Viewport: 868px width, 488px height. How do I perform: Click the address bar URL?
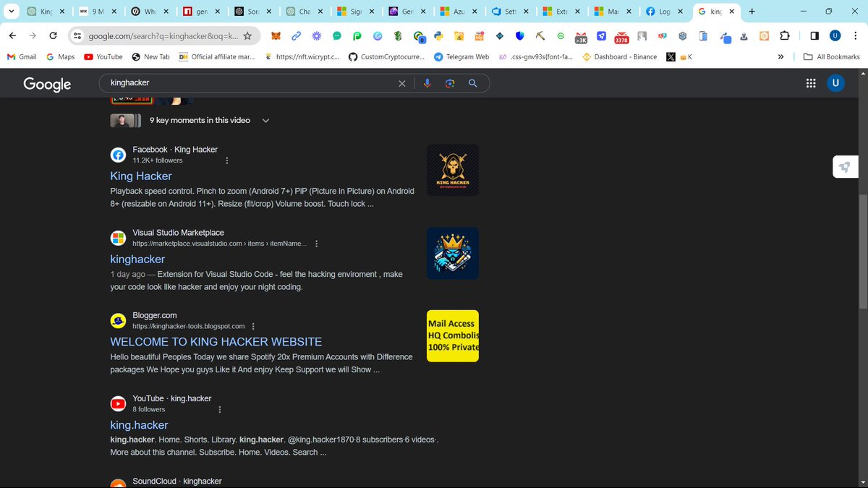click(x=163, y=36)
